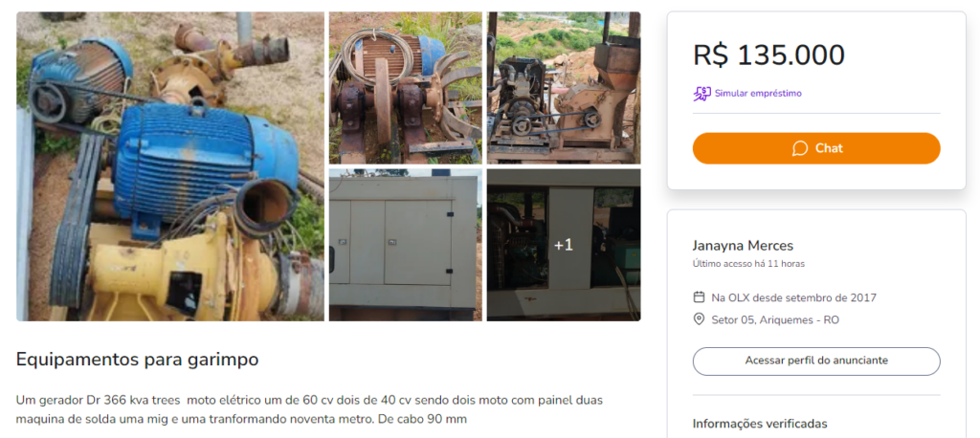This screenshot has width=980, height=438.
Task: Select seller name Janayna Merces
Action: click(x=743, y=246)
